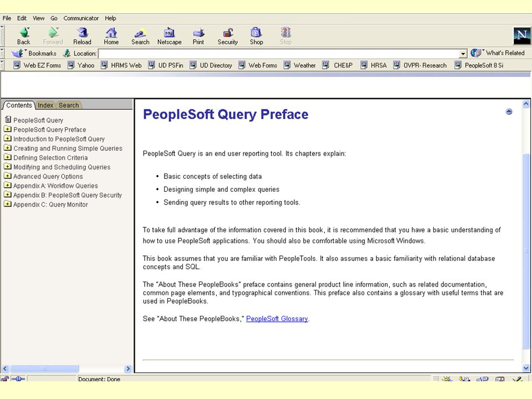
Task: Click the content scrollbar down arrow
Action: tap(526, 368)
